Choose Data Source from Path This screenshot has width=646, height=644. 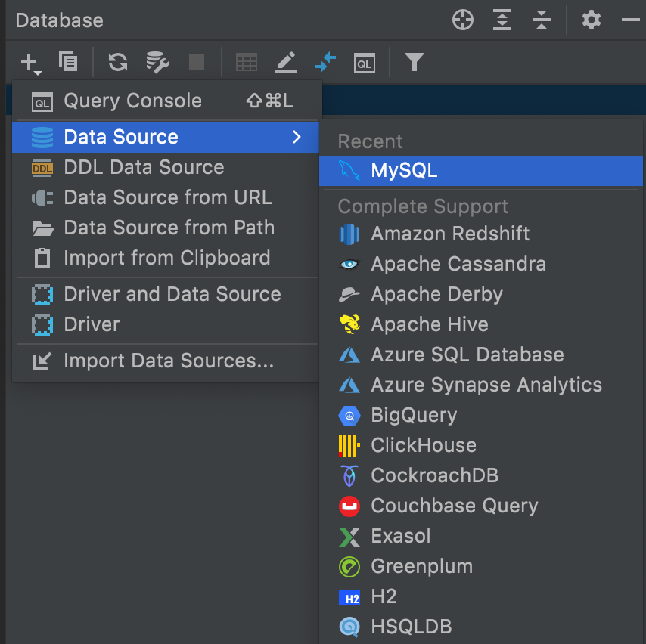(165, 228)
